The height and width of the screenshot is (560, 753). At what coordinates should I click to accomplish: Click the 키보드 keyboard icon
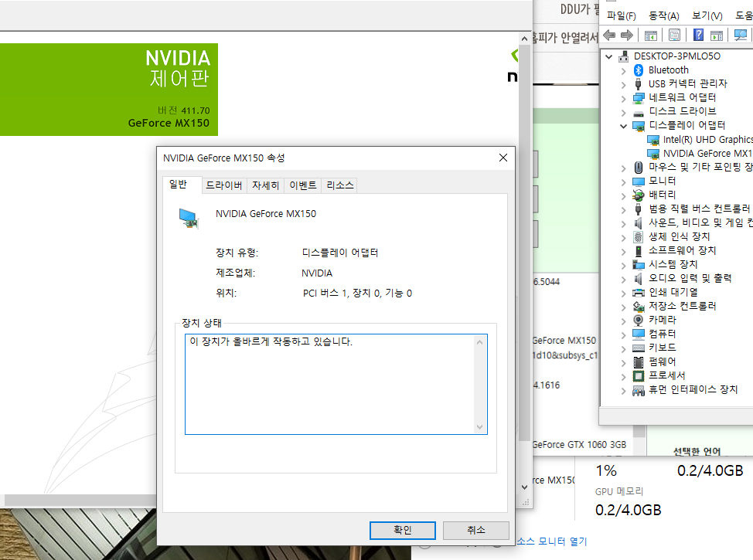pos(639,348)
